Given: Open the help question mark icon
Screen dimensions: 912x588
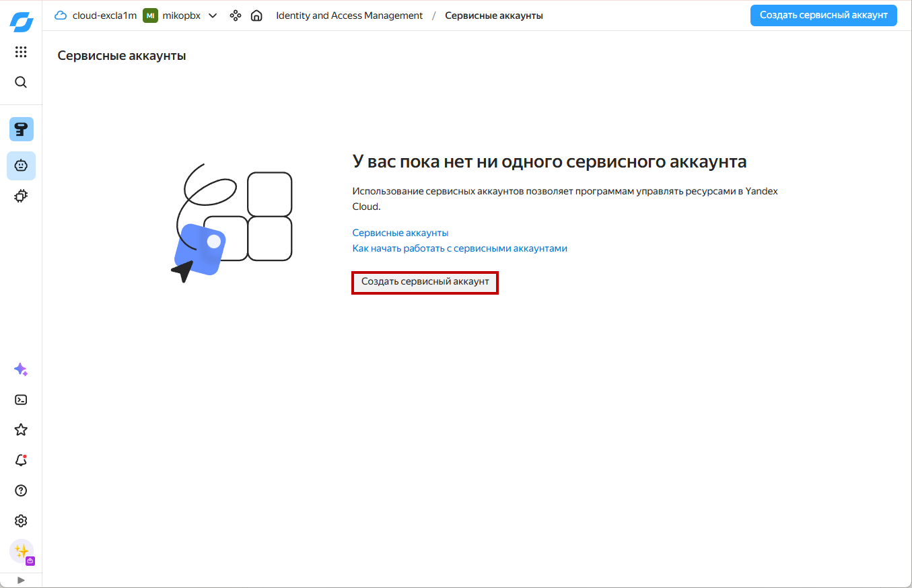Looking at the screenshot, I should (21, 490).
